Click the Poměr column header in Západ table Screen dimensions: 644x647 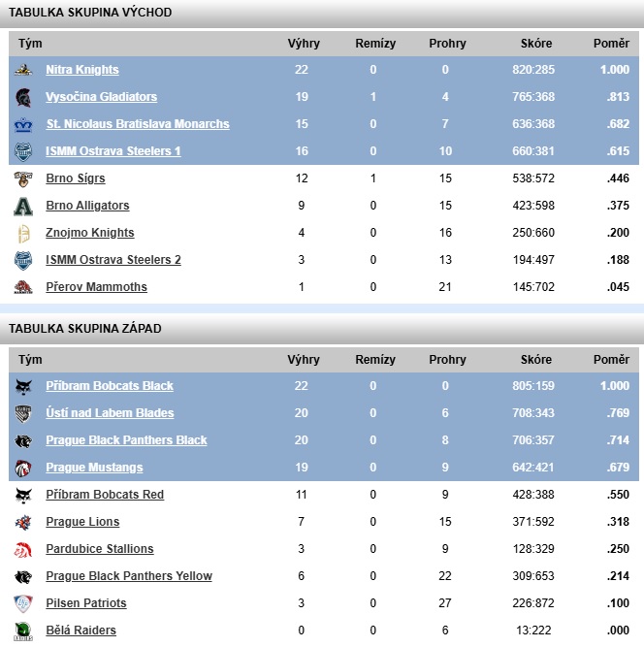(611, 360)
